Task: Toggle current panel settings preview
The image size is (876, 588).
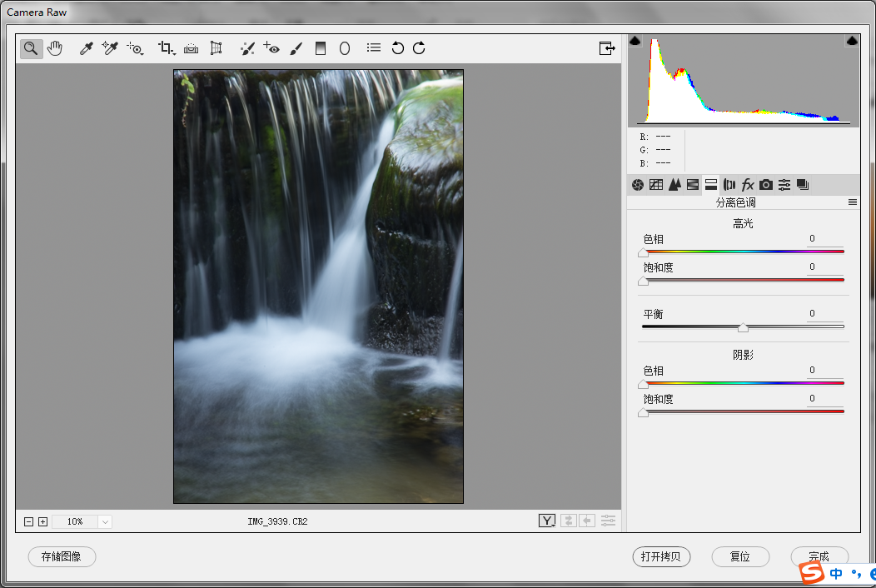Action: 608,521
